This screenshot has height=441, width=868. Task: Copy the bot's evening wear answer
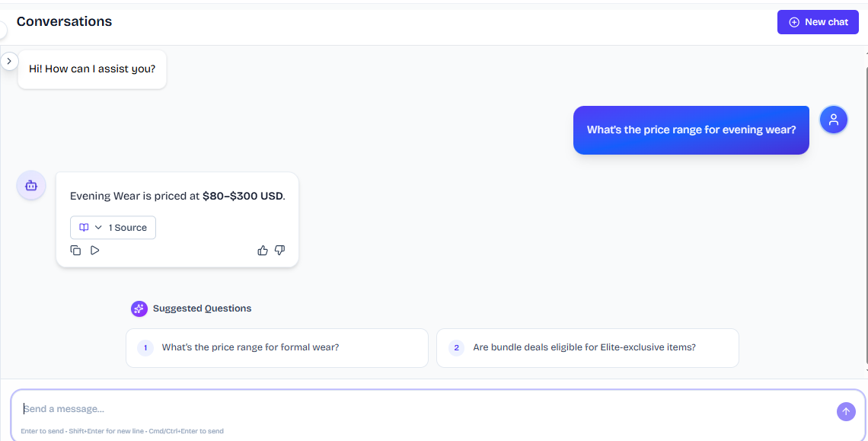75,251
